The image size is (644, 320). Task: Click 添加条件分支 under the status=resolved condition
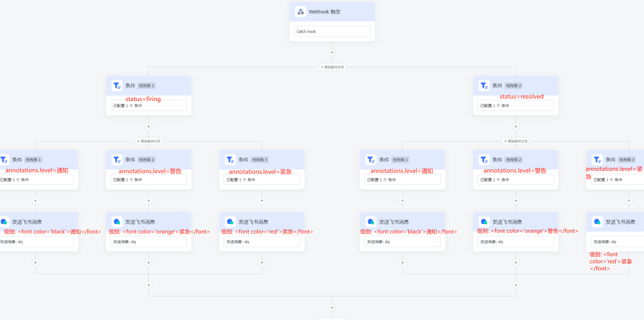tap(516, 141)
